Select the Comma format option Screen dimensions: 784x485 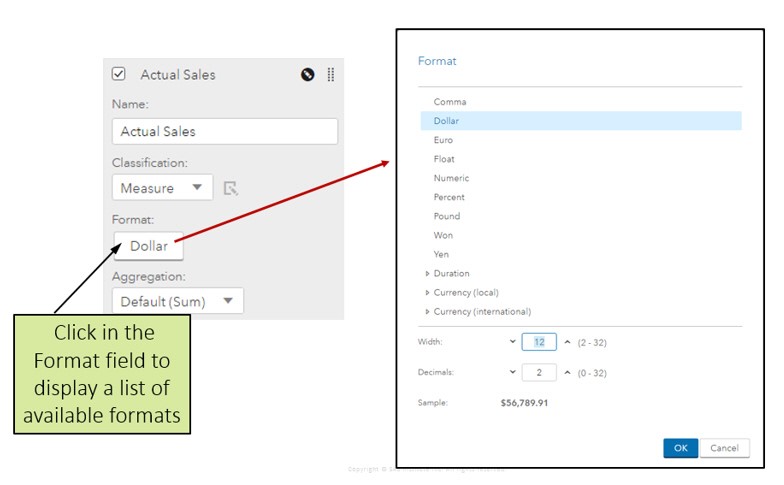point(450,102)
